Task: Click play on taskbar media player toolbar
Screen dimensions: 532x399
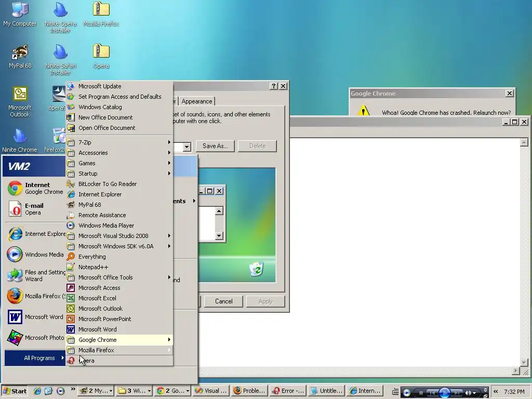Action: pos(445,393)
